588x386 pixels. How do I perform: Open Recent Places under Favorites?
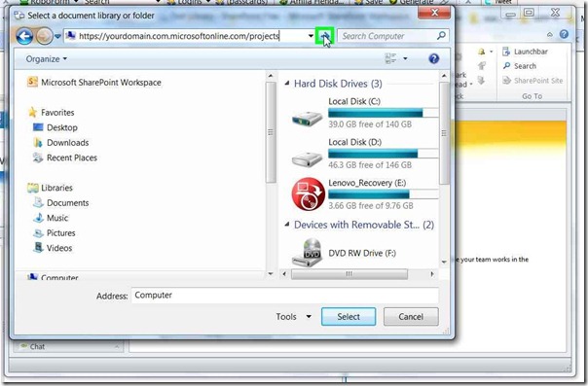[x=65, y=158]
